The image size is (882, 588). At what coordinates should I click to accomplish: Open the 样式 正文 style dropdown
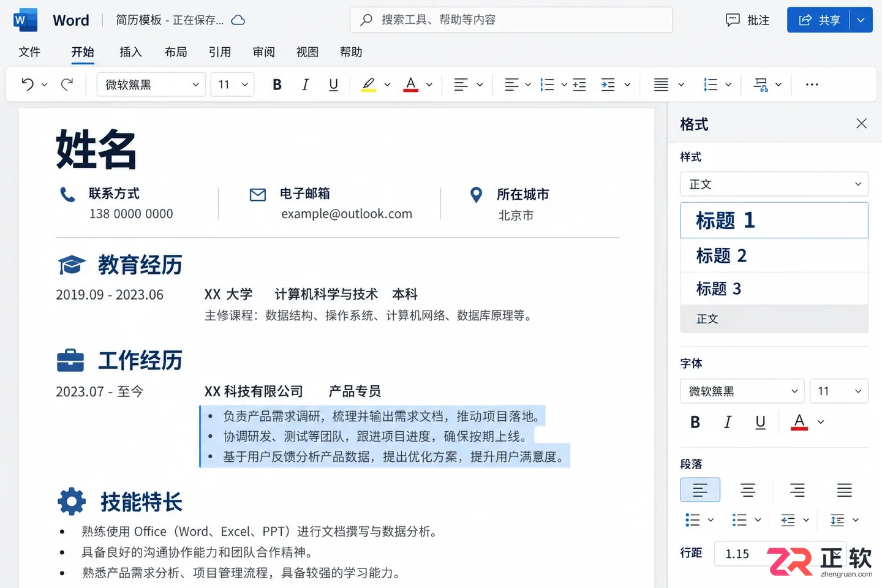774,184
